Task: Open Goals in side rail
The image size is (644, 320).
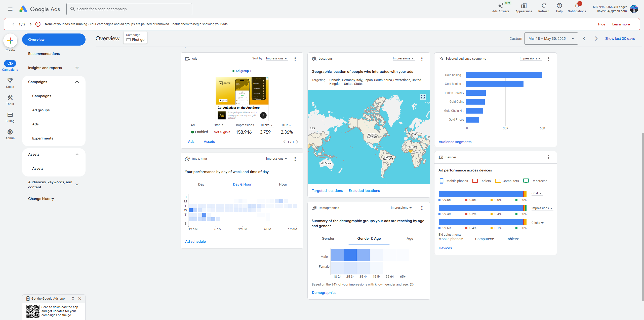Action: click(x=10, y=83)
